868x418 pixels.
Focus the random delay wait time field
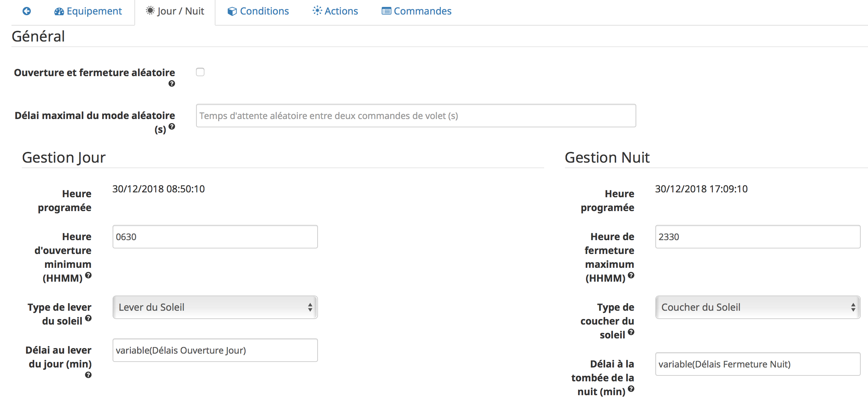pos(416,116)
